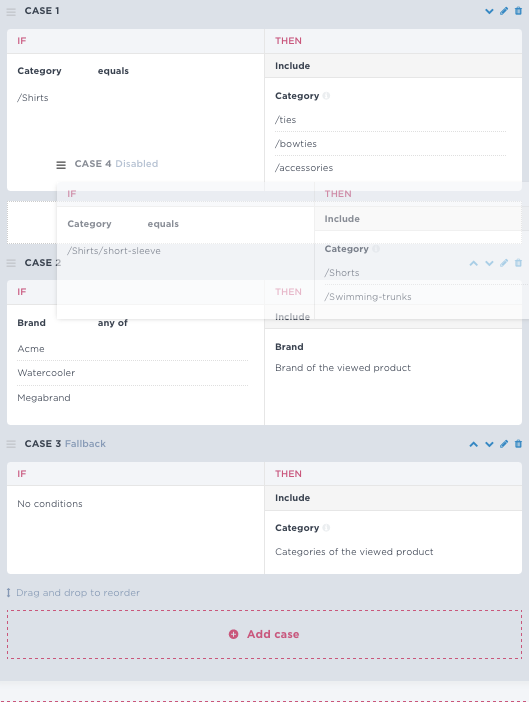Edit Case 1 with the pencil icon

pyautogui.click(x=504, y=11)
